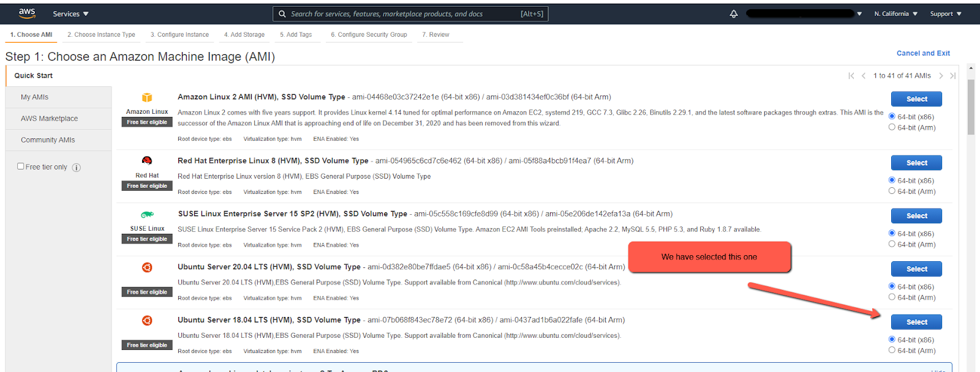Select the Ubuntu Server 20.04 LTS AMI
The image size is (980, 372).
[916, 269]
